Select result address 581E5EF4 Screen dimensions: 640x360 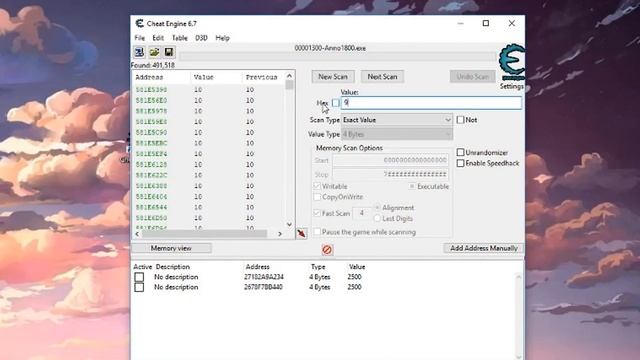(151, 154)
